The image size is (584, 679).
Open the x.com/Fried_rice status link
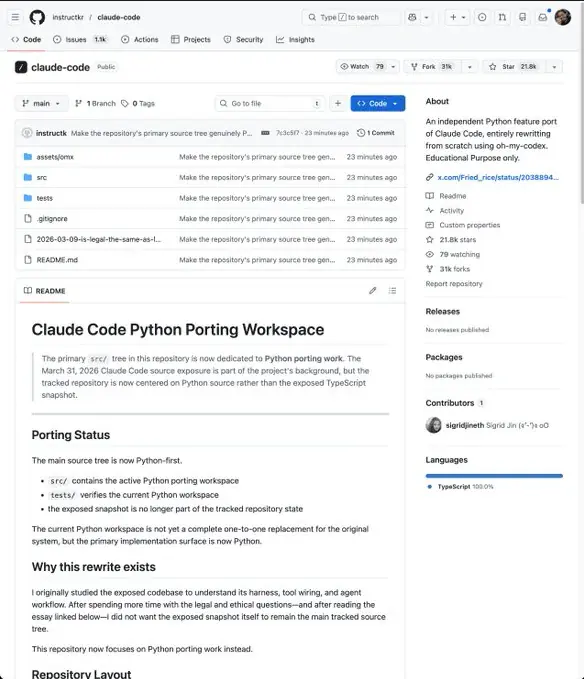click(x=498, y=177)
